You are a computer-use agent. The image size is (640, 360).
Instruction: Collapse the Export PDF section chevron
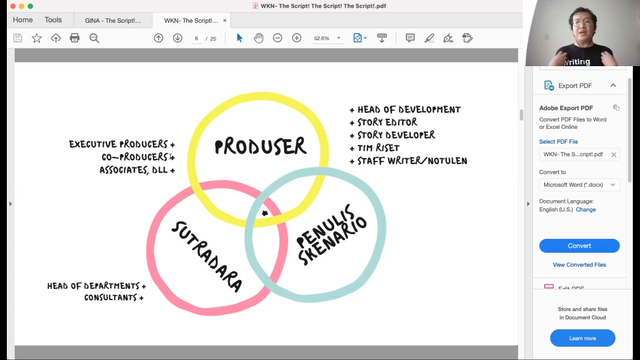pyautogui.click(x=613, y=85)
